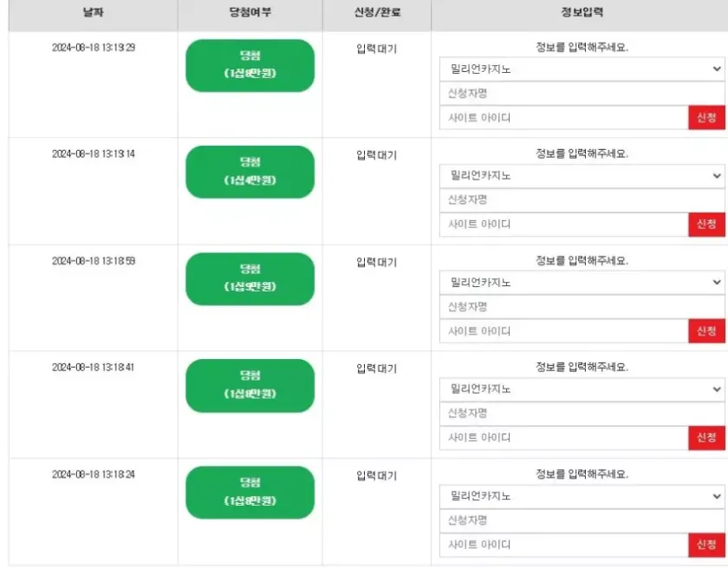Expand the 밀리언카지노 dropdown for the 13:19:14 entry
Screen dimensions: 728x575
click(x=582, y=175)
